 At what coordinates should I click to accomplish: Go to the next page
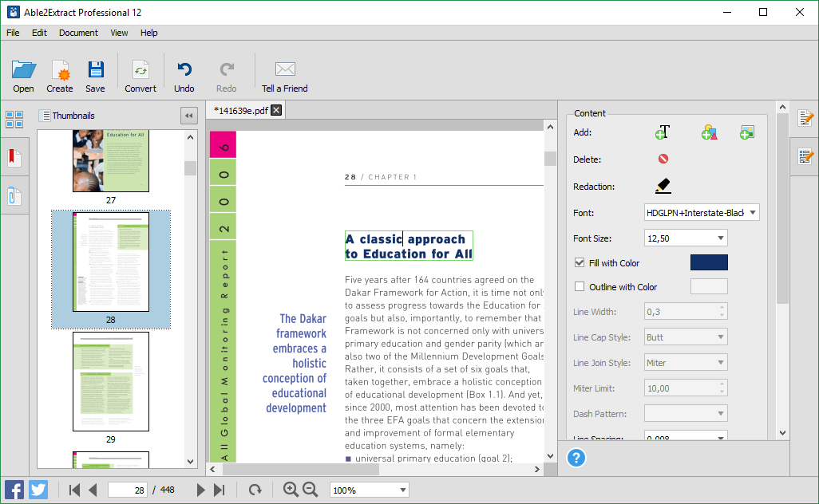(x=200, y=490)
